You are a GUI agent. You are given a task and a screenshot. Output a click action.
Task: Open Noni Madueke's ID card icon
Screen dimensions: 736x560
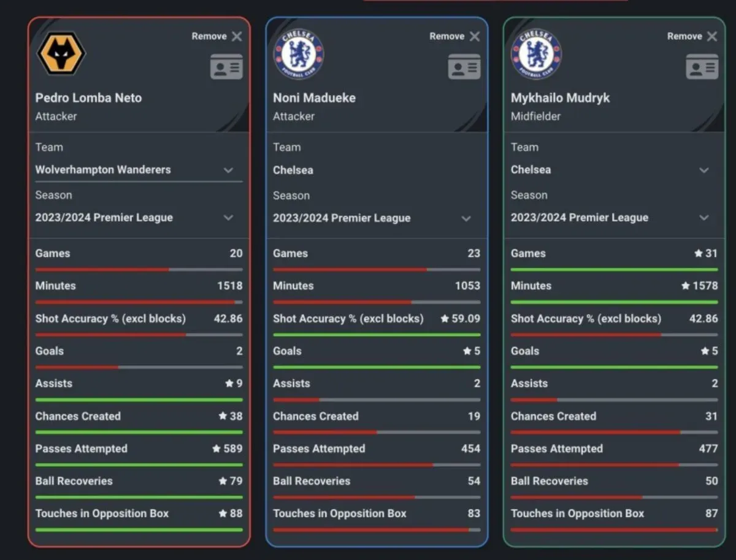point(464,67)
